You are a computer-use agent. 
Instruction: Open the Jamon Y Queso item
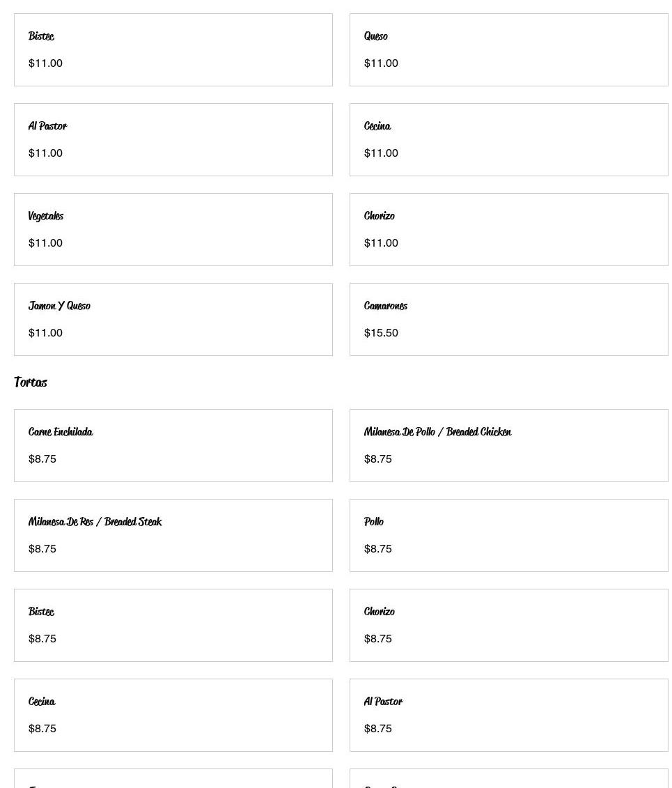pos(173,319)
